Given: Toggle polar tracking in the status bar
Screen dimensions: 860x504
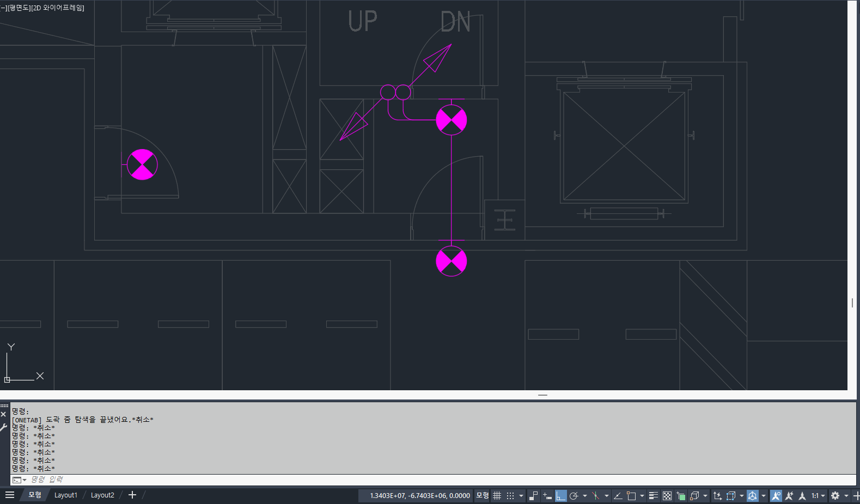Looking at the screenshot, I should 574,495.
